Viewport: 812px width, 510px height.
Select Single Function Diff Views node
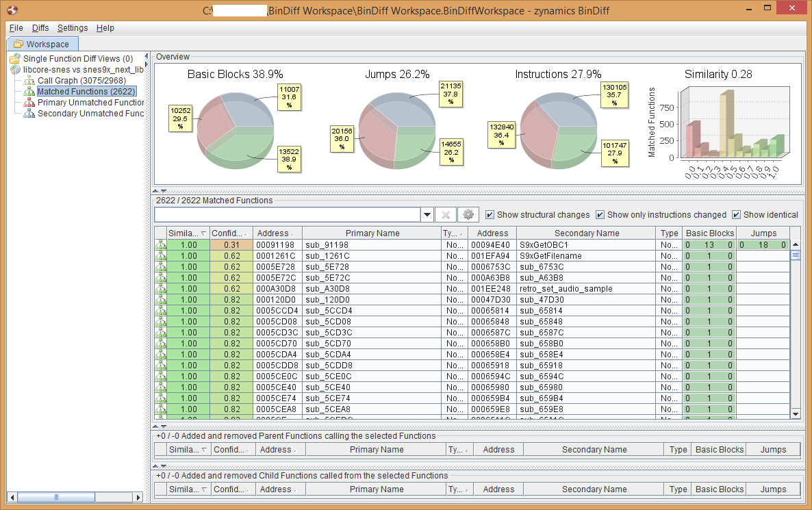78,58
